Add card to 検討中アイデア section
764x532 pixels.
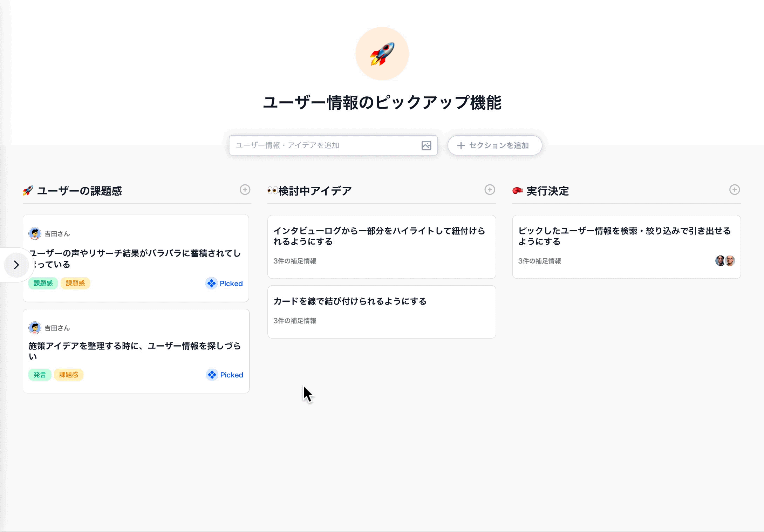tap(490, 190)
